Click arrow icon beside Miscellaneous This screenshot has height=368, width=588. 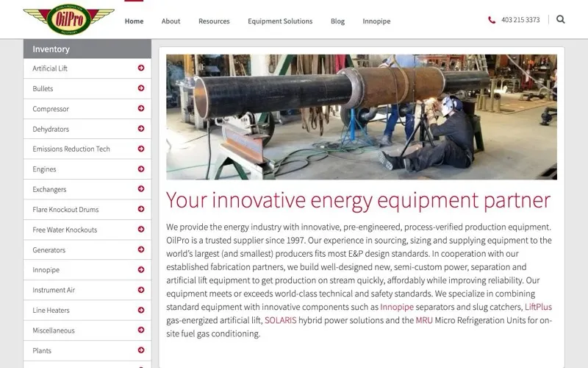click(x=141, y=330)
